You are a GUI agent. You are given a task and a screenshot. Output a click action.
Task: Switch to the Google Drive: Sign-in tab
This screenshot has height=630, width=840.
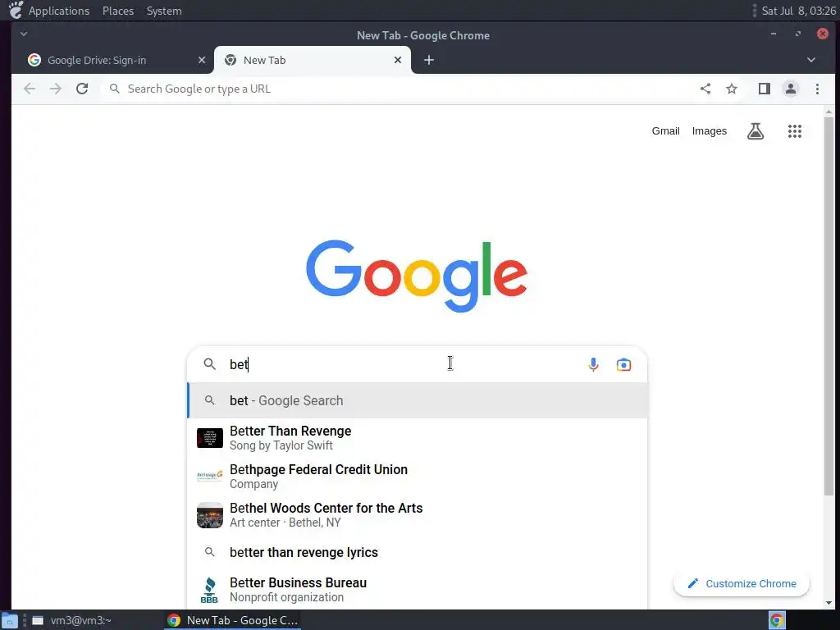tap(113, 60)
